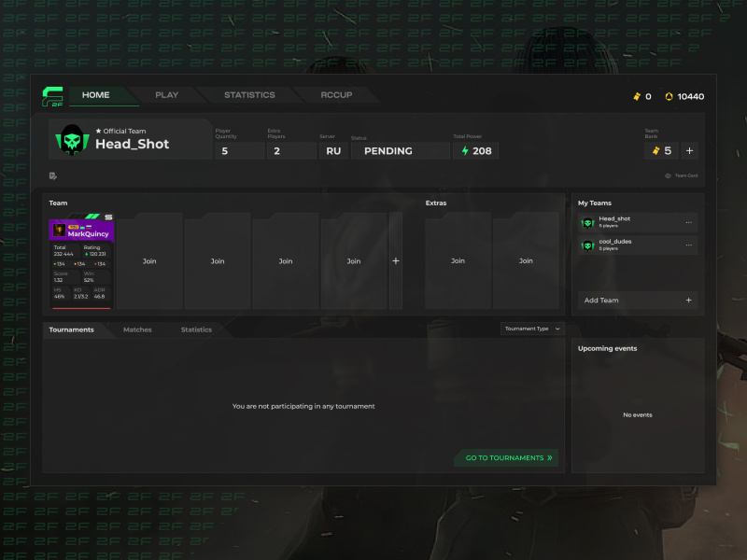This screenshot has width=747, height=560.
Task: Open the Head_Shot team skull avatar
Action: 71,141
